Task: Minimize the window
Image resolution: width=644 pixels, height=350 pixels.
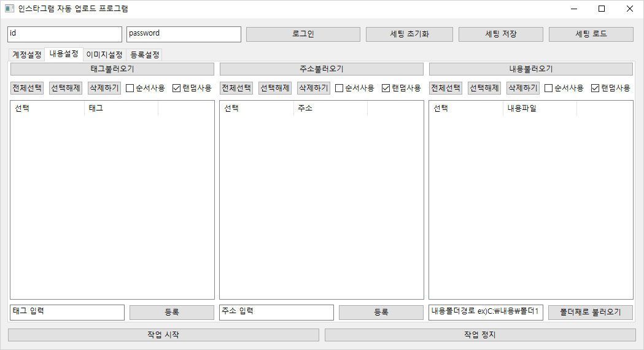Action: [574, 9]
